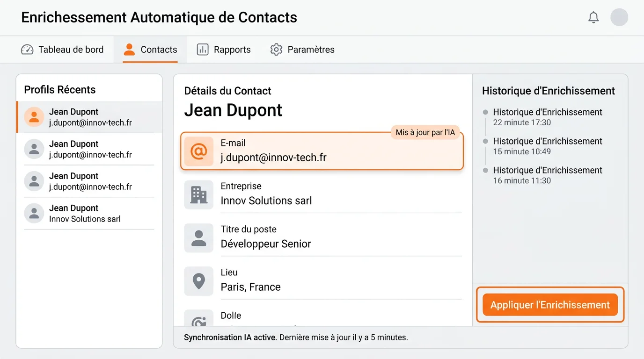
Task: Click the Mis à jour par l'IA badge
Action: (x=425, y=132)
